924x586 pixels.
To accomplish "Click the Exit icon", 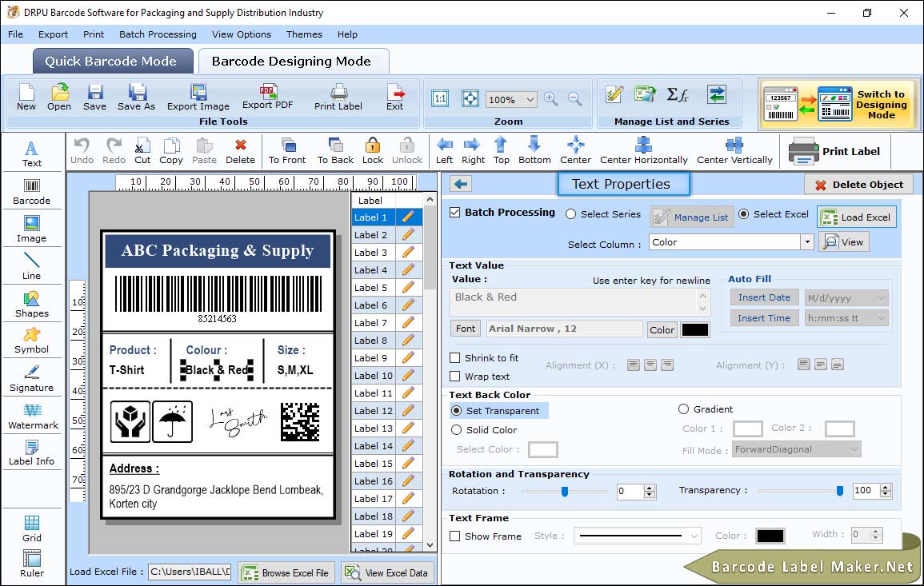I will [x=395, y=98].
